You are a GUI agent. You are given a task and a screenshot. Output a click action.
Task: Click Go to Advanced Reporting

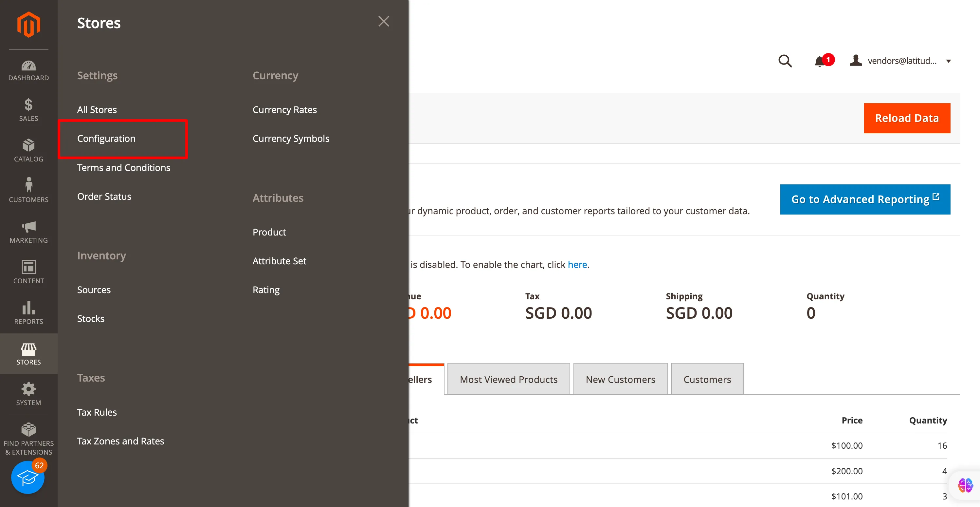pyautogui.click(x=865, y=199)
